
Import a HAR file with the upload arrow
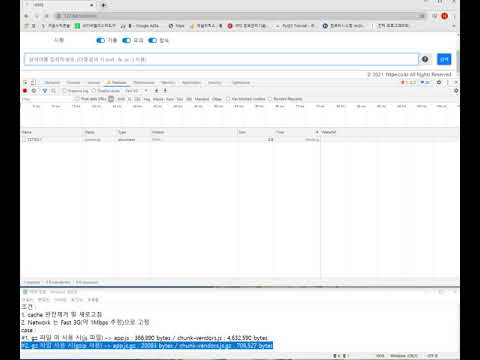(x=157, y=91)
